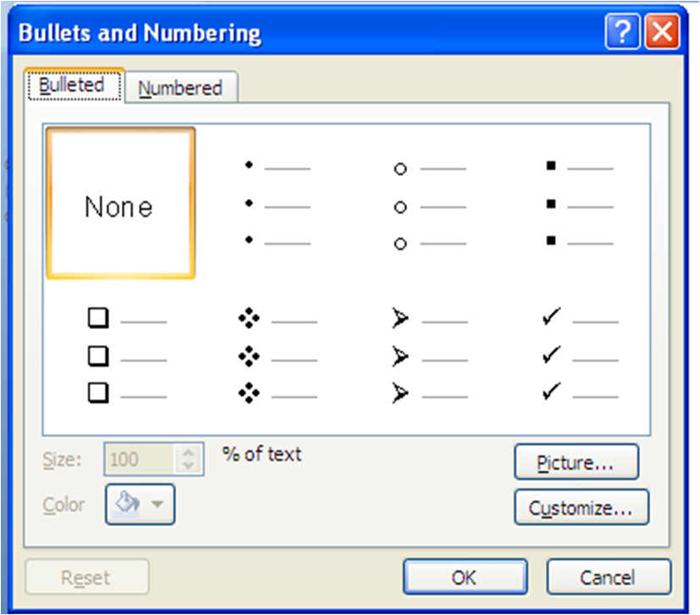The width and height of the screenshot is (700, 615).
Task: Dismiss the dialog with Cancel
Action: [x=609, y=577]
